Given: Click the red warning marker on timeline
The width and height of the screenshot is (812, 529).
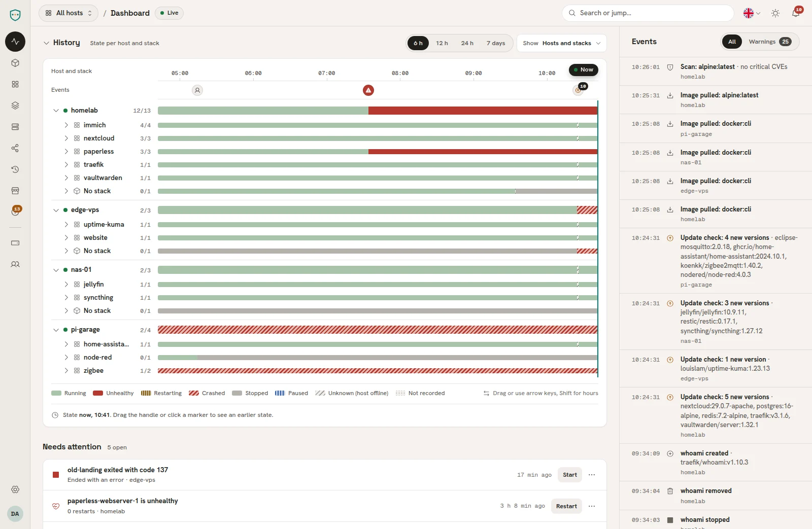Looking at the screenshot, I should click(368, 90).
